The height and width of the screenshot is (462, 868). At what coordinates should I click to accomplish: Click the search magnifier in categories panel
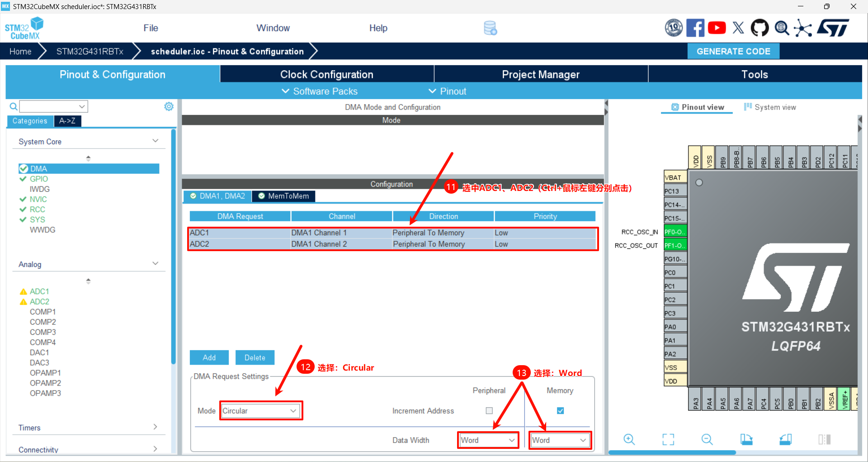(14, 106)
